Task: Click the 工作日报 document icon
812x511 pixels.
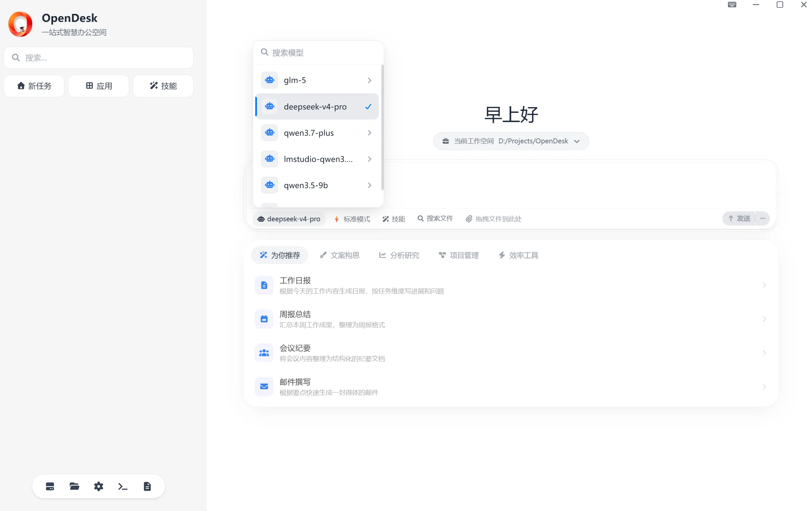Action: pos(264,285)
